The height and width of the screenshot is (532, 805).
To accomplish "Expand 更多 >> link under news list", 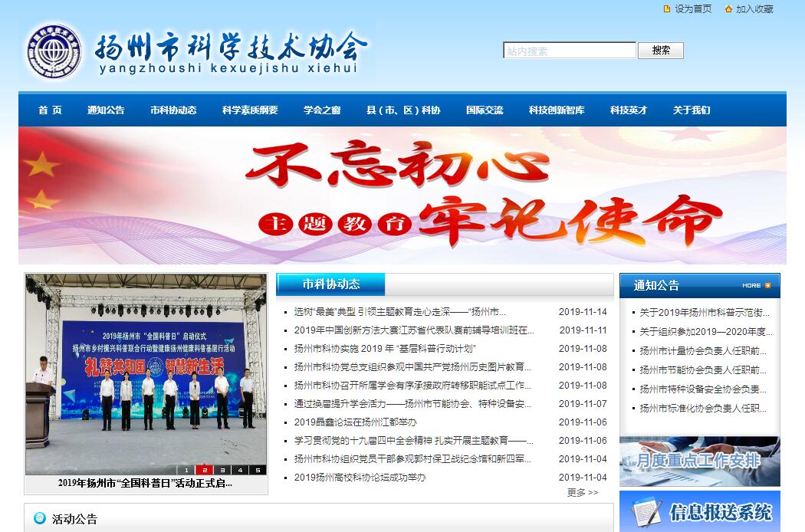I will tap(582, 492).
